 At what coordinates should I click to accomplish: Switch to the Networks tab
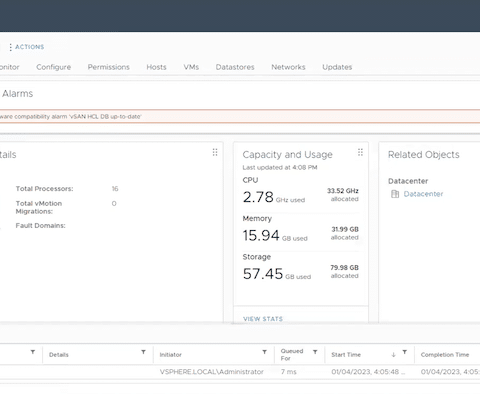tap(288, 67)
